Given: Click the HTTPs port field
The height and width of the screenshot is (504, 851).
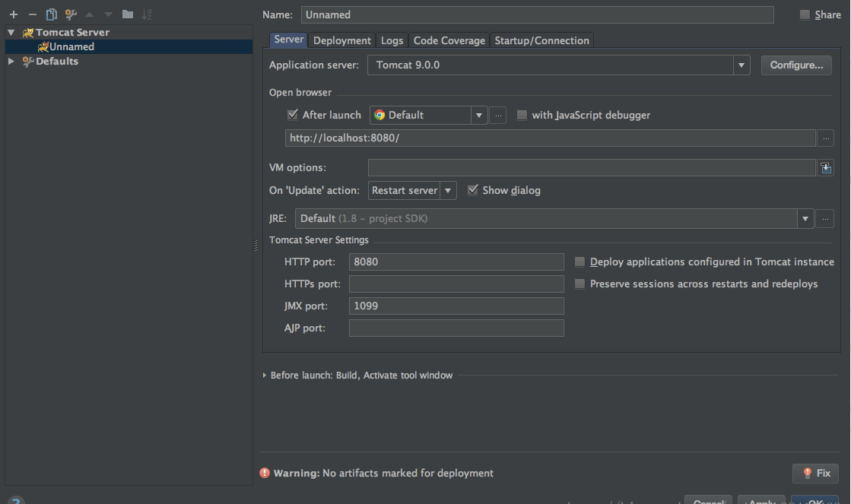Looking at the screenshot, I should [x=456, y=284].
